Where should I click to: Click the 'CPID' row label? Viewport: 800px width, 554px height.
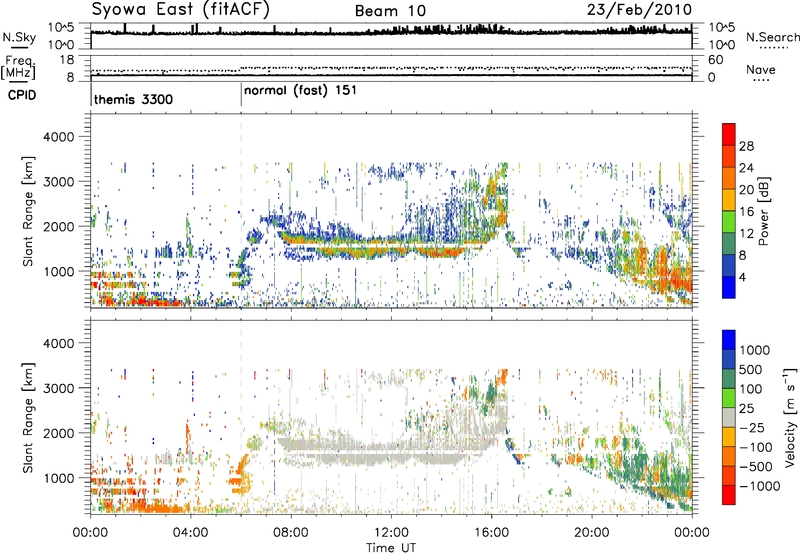click(x=22, y=95)
